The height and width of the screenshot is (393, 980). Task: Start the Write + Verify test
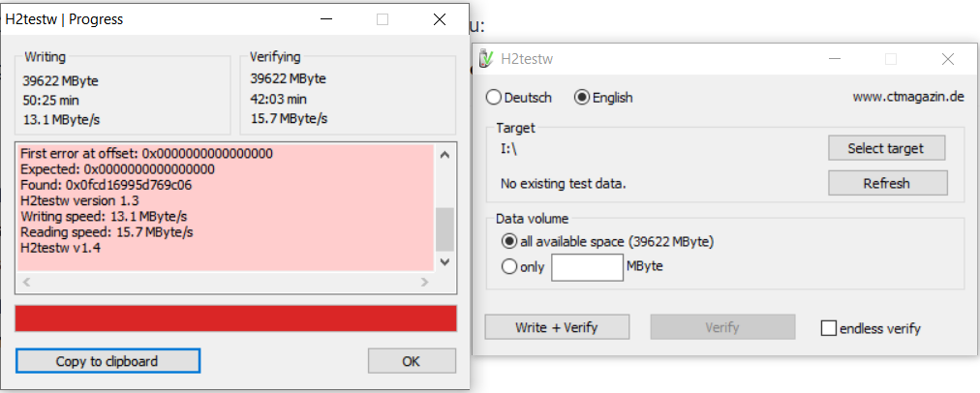tap(557, 327)
